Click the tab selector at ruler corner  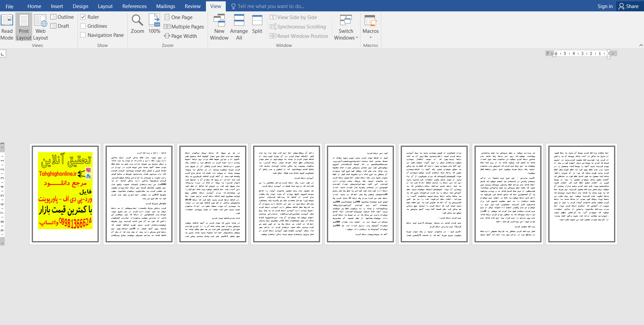click(3, 54)
